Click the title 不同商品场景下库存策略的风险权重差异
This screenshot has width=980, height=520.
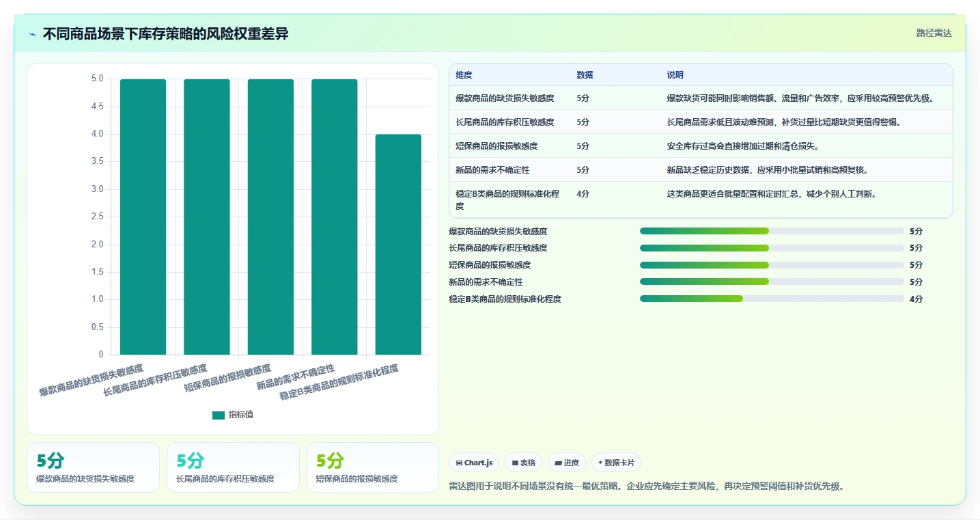(166, 34)
